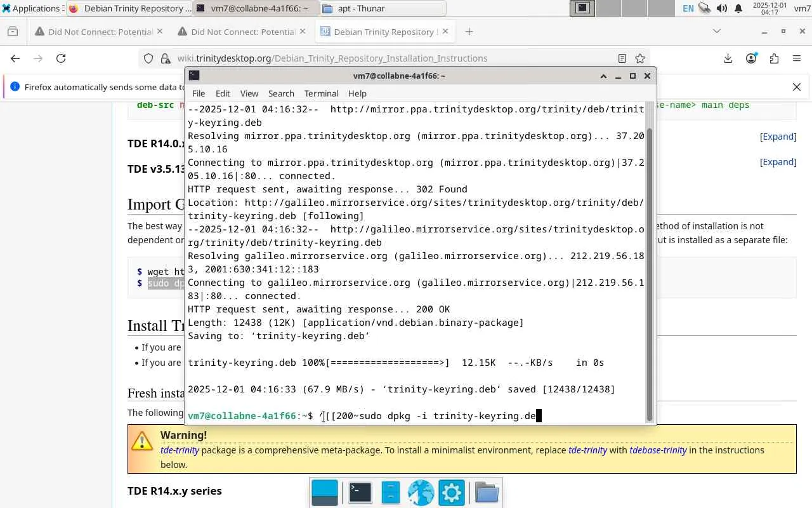
Task: Launch the file cabinet File Manager dock icon
Action: pos(390,493)
